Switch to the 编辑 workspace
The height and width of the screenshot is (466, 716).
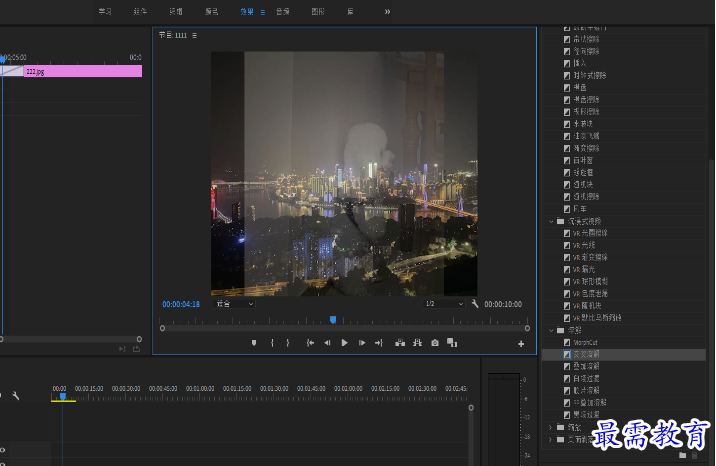pos(176,11)
